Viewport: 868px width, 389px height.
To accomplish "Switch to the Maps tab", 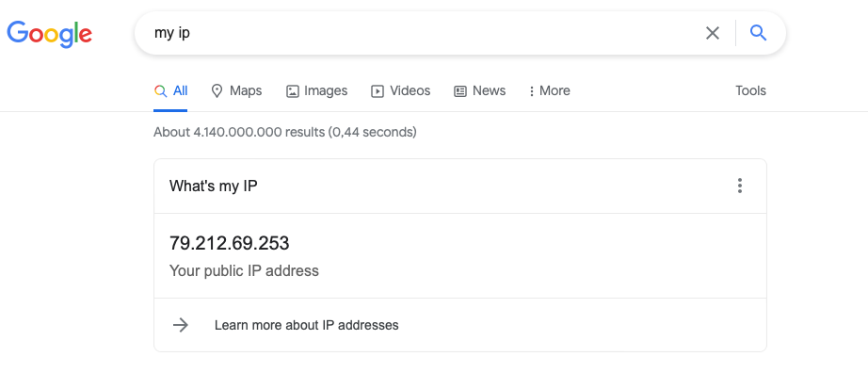I will pyautogui.click(x=236, y=90).
